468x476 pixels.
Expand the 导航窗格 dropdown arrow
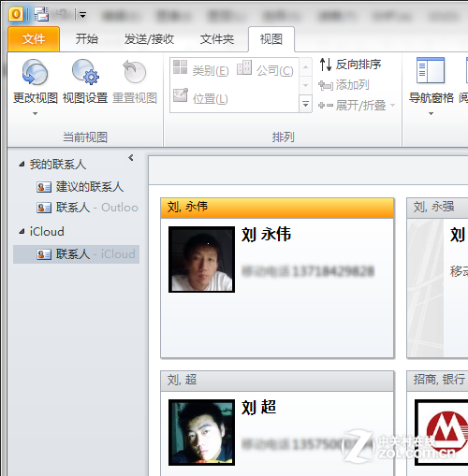pos(431,113)
